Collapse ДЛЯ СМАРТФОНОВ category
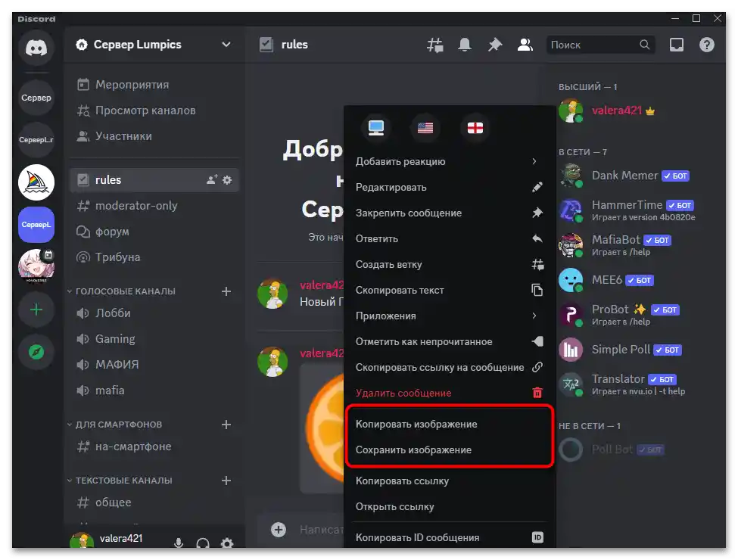738x560 pixels. (114, 425)
